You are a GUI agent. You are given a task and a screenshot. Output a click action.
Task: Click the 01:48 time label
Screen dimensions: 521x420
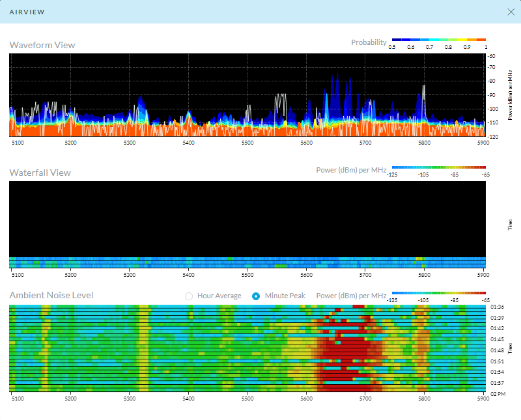497,350
